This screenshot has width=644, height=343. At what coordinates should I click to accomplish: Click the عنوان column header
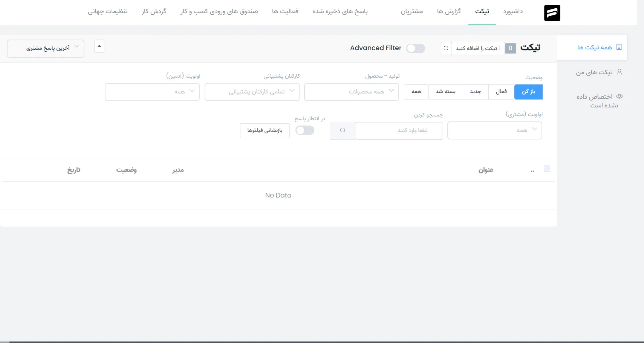(486, 170)
